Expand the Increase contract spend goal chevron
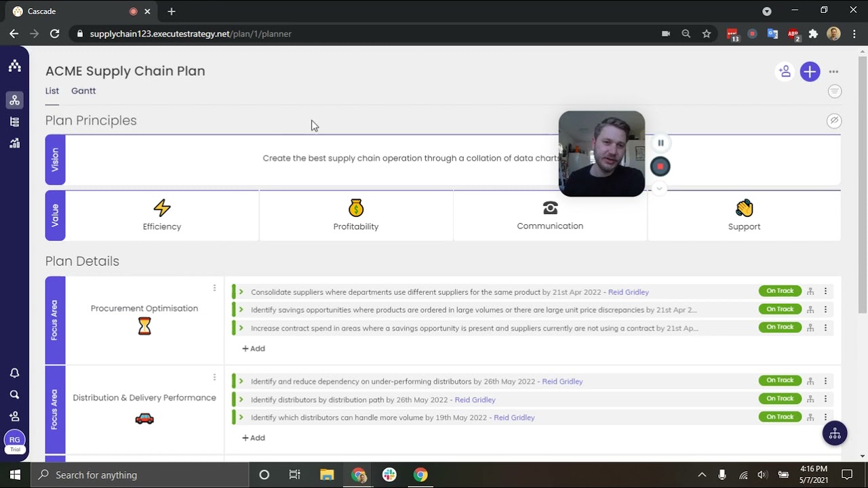The image size is (868, 488). [241, 328]
